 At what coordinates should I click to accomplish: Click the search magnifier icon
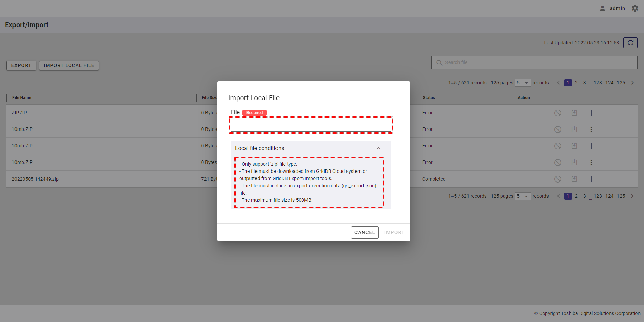pyautogui.click(x=439, y=63)
